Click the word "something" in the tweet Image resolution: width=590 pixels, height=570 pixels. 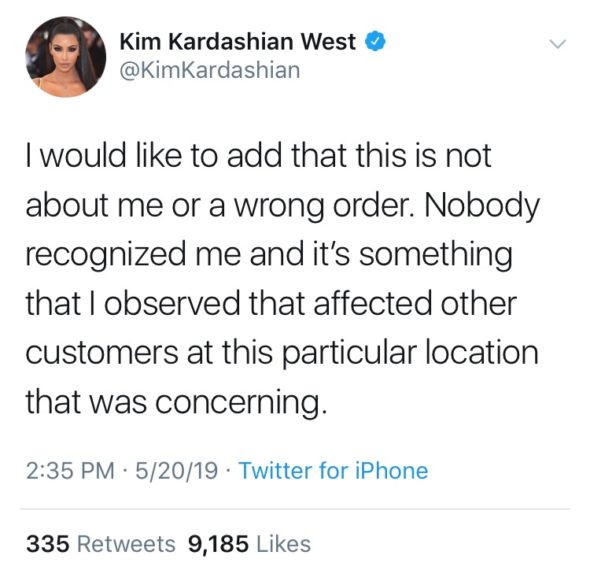point(436,255)
